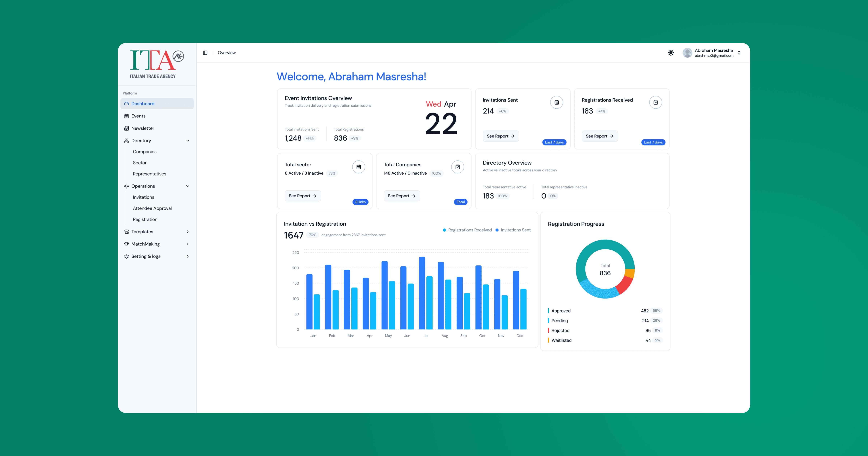Click the bag icon on Total Companies card

458,167
